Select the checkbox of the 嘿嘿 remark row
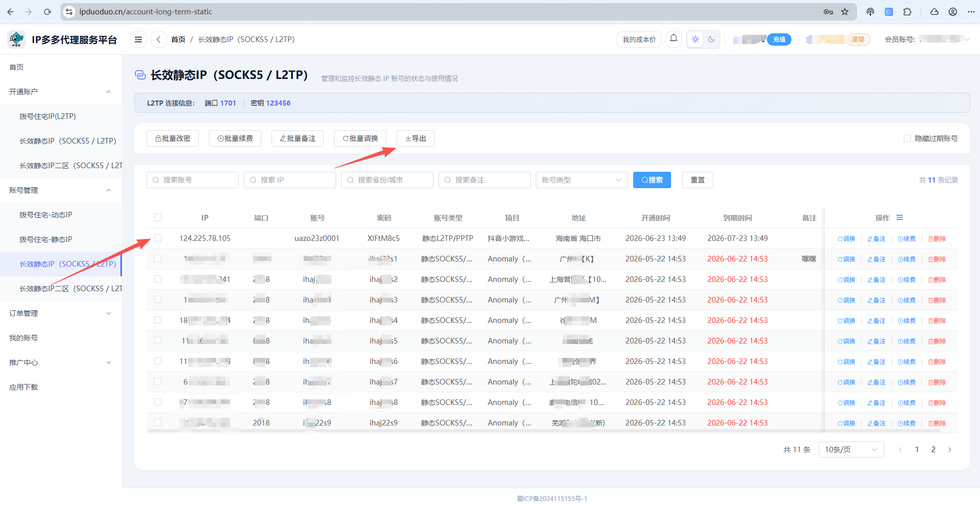 click(158, 258)
